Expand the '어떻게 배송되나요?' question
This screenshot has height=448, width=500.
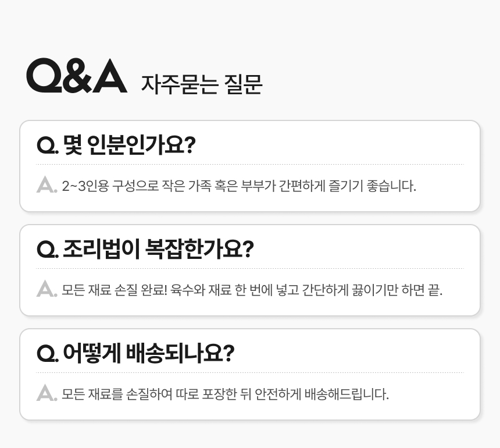point(148,354)
